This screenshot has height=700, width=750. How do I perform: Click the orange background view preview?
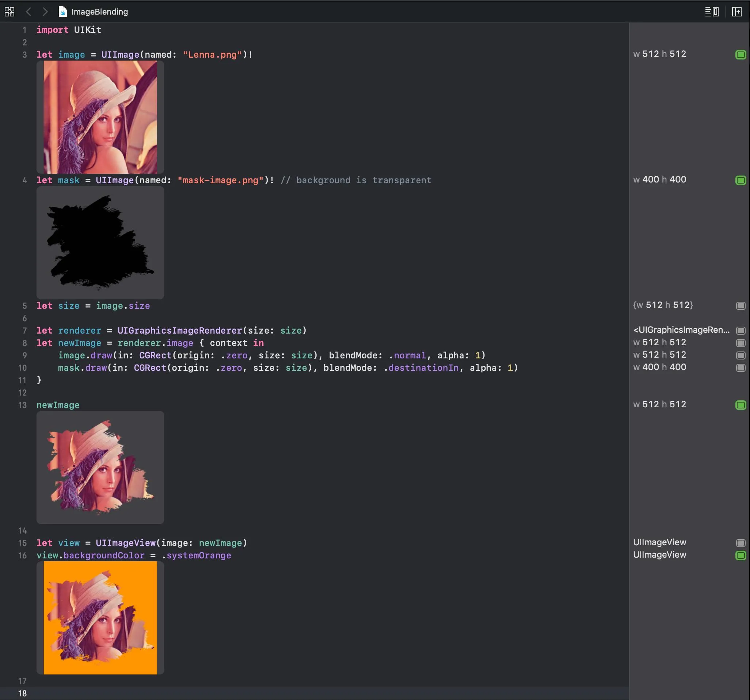[x=100, y=618]
